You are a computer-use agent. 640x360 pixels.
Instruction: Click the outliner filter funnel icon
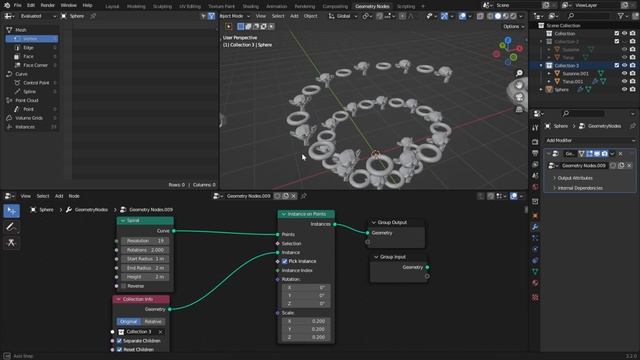621,16
